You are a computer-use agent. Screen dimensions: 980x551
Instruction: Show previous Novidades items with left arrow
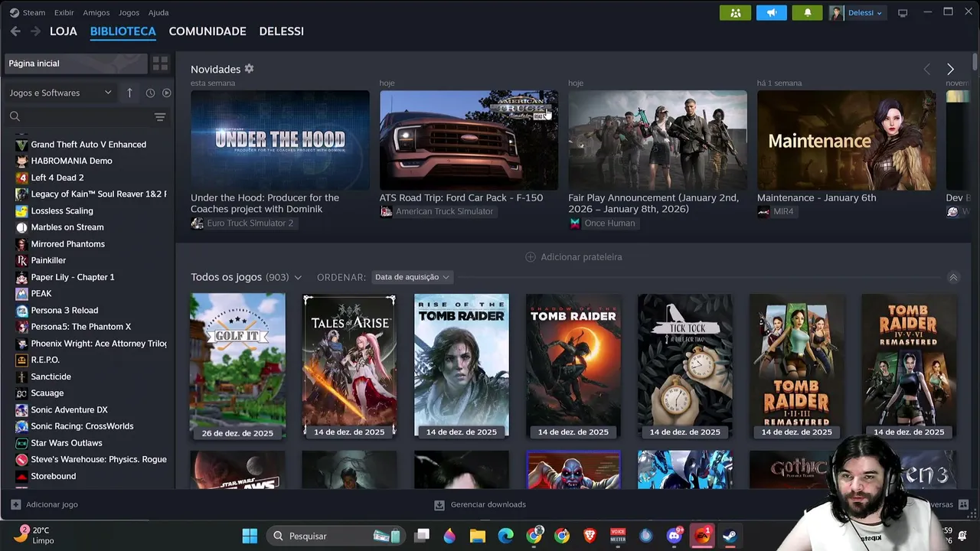point(927,69)
